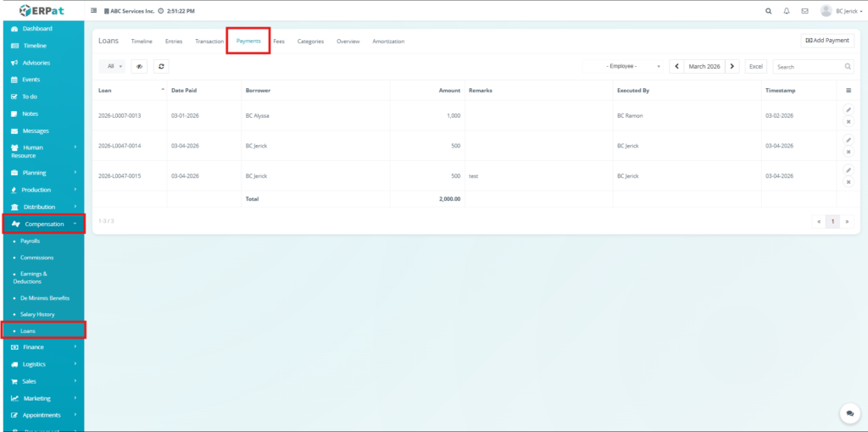This screenshot has height=432, width=868.
Task: Switch to the Amortization tab
Action: point(388,42)
